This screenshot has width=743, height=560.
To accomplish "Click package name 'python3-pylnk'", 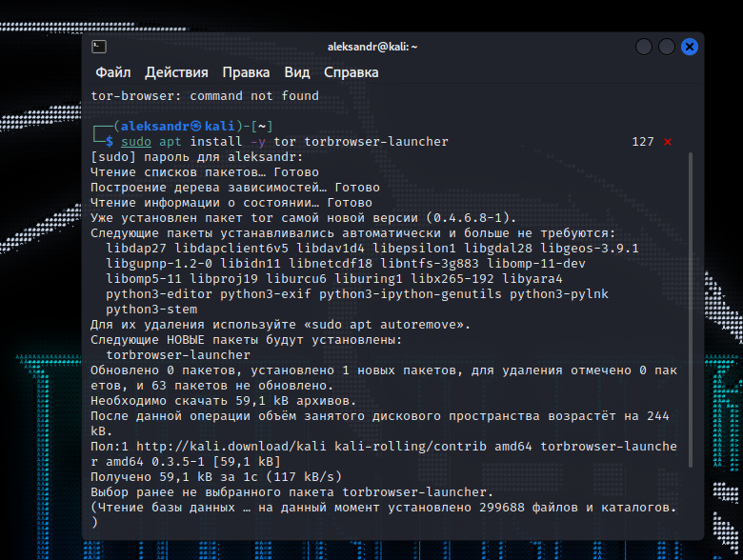I will pyautogui.click(x=558, y=293).
